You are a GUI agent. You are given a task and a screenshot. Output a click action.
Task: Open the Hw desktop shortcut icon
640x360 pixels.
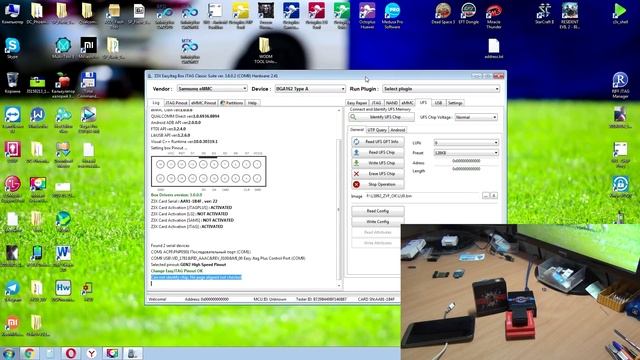click(63, 291)
